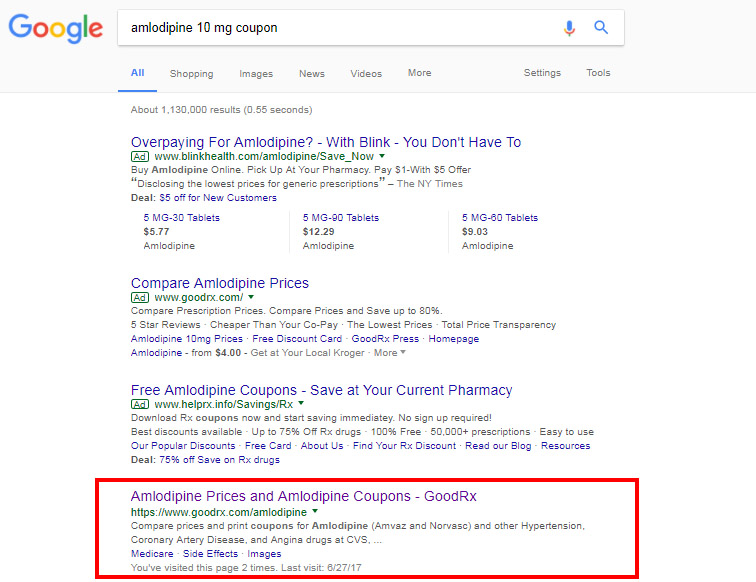This screenshot has height=582, width=756.
Task: Click the $12.29 price text
Action: point(318,232)
